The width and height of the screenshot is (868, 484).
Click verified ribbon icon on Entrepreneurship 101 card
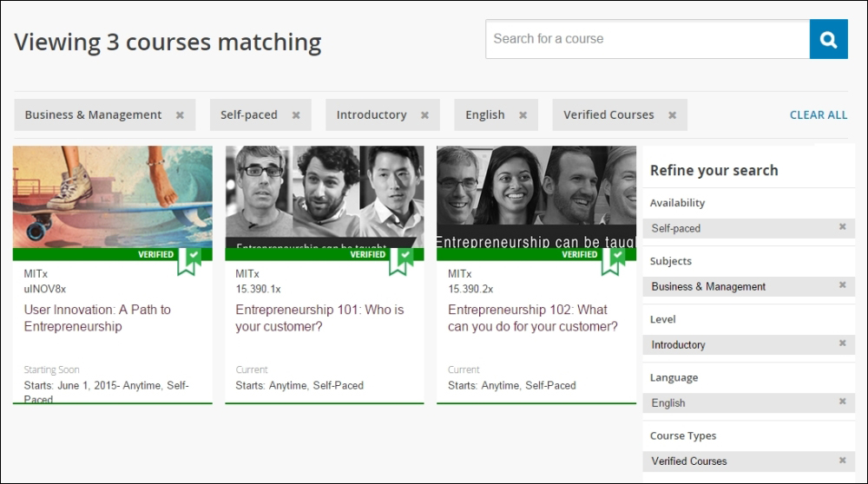(401, 262)
